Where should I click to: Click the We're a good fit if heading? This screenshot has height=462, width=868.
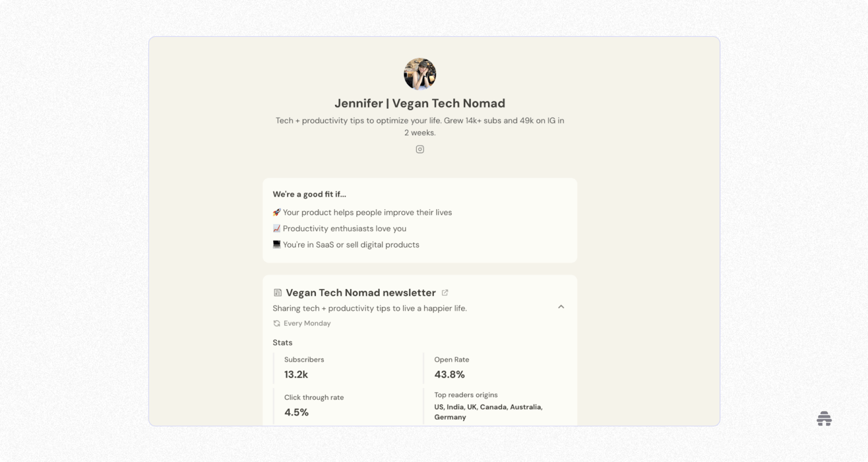[309, 194]
